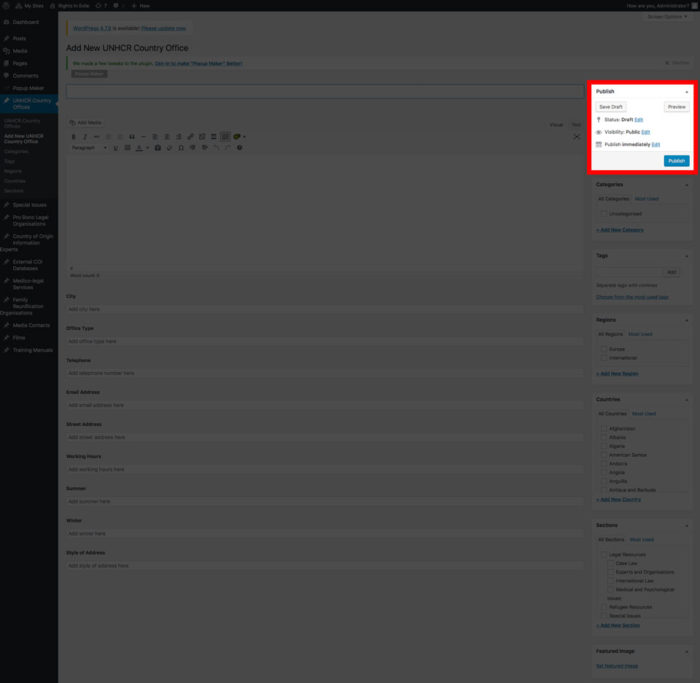Click the Pages icon in the sidebar

(x=6, y=63)
